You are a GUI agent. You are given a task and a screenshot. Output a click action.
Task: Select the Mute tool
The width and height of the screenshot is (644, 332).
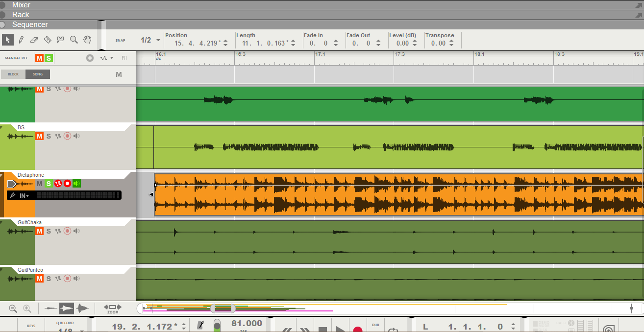coord(61,40)
